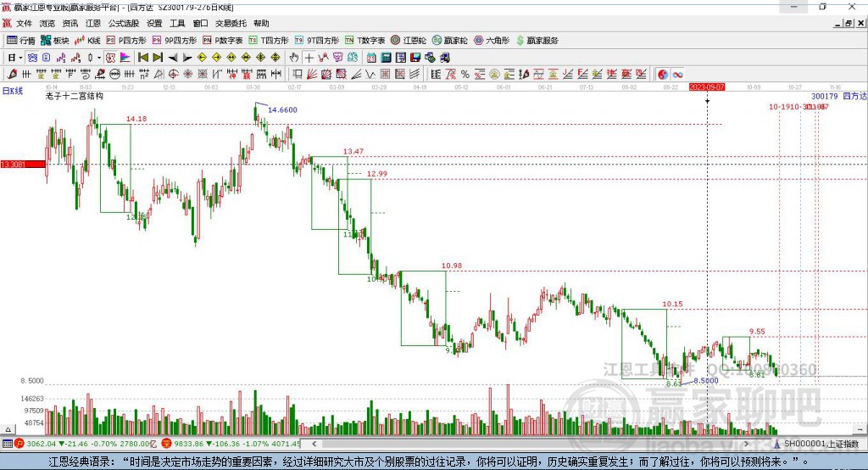Open the 六角形 hexagon tool
The image size is (868, 470).
tap(492, 41)
